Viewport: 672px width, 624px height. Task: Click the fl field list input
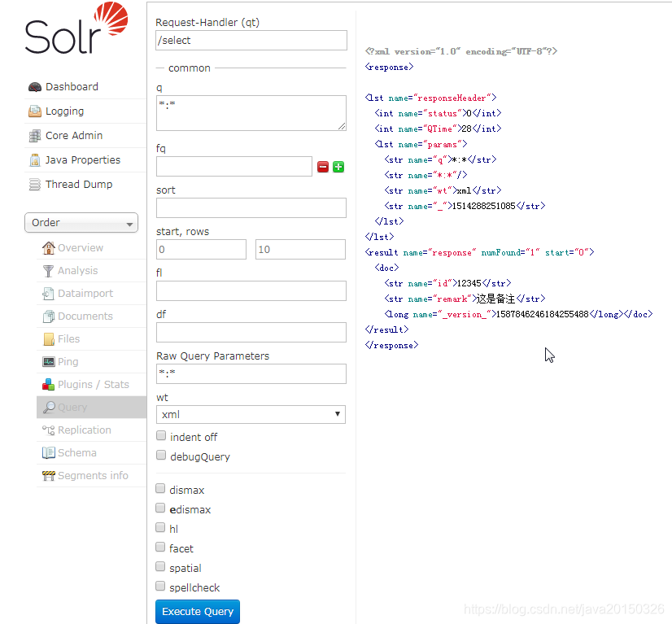(x=251, y=291)
